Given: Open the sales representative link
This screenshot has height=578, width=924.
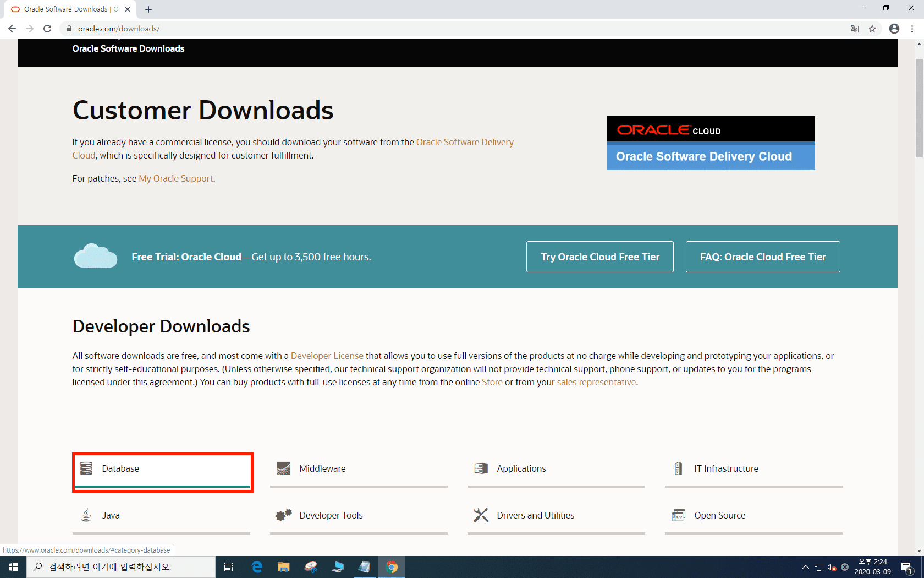Looking at the screenshot, I should click(x=596, y=382).
